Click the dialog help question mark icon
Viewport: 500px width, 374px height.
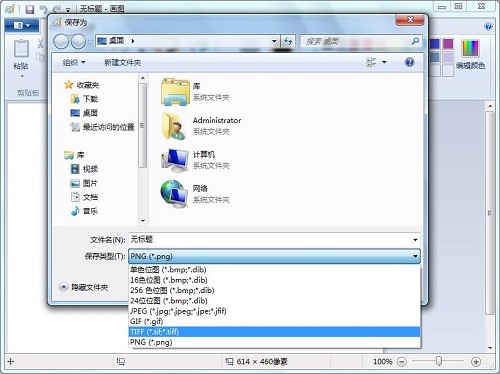(409, 62)
